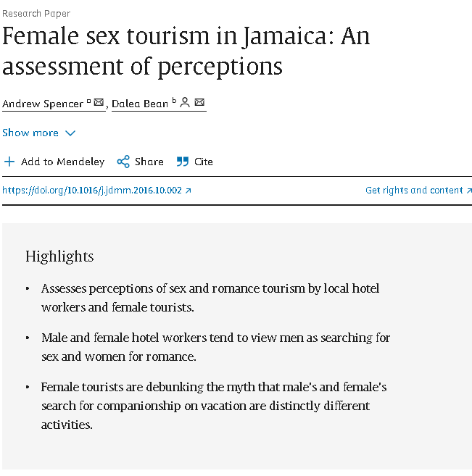Click the blue quotation marks Cite icon
Viewport: 472px width, 476px height.
point(183,162)
